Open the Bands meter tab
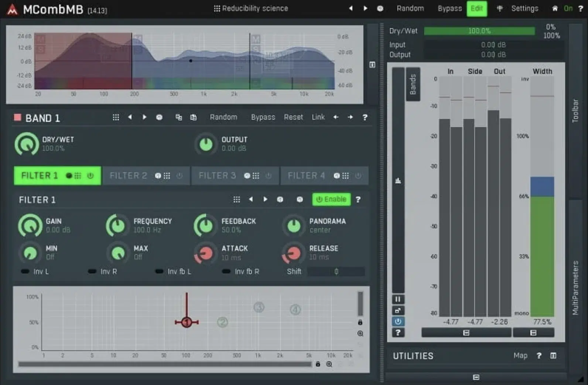The height and width of the screenshot is (385, 588). coord(413,84)
